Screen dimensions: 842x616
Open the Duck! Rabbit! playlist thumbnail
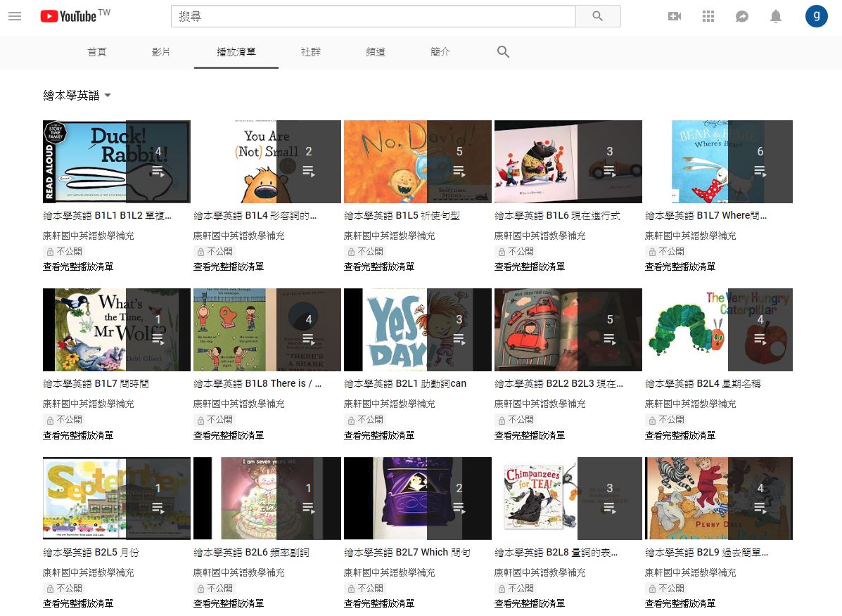click(117, 162)
